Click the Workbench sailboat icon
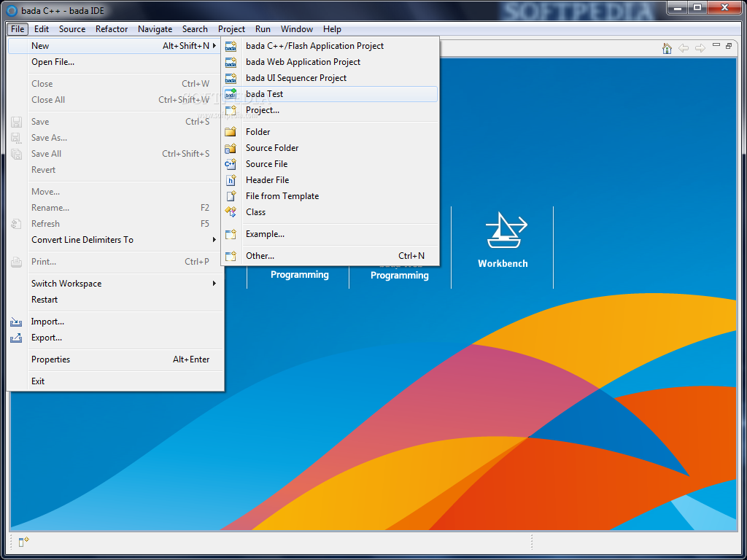 pyautogui.click(x=506, y=230)
